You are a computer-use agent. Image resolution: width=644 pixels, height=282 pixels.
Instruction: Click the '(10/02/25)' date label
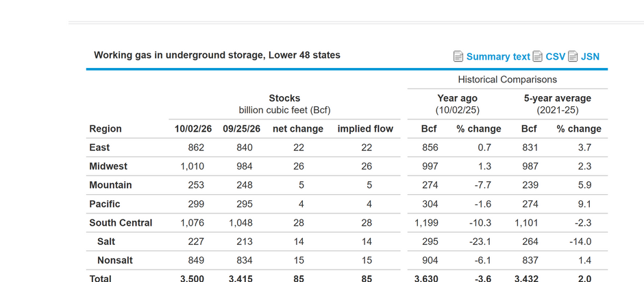(457, 110)
